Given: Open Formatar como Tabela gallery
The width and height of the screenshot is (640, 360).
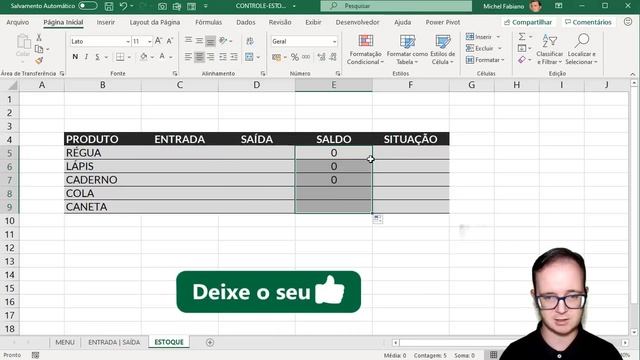Looking at the screenshot, I should [407, 49].
